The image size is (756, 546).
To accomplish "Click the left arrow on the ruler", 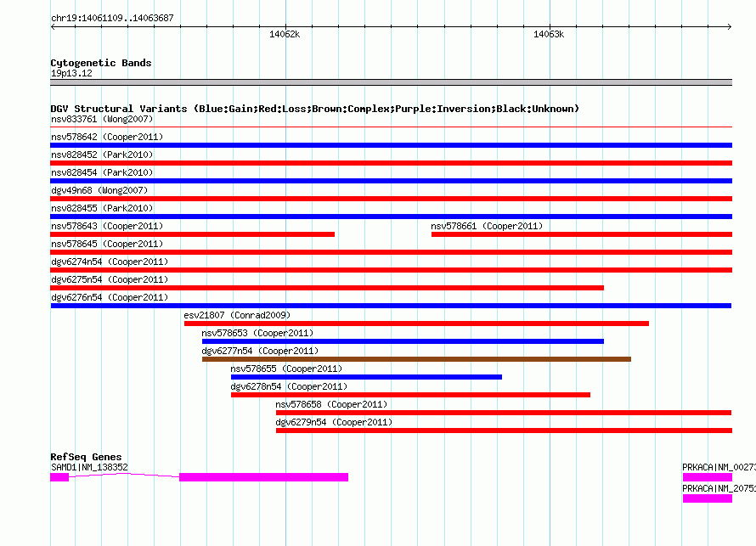I will click(x=53, y=27).
